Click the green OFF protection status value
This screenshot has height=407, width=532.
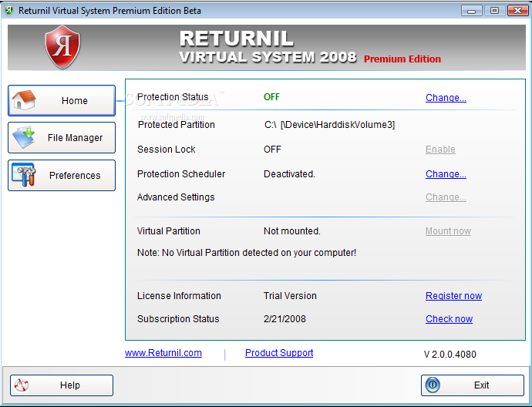[271, 97]
